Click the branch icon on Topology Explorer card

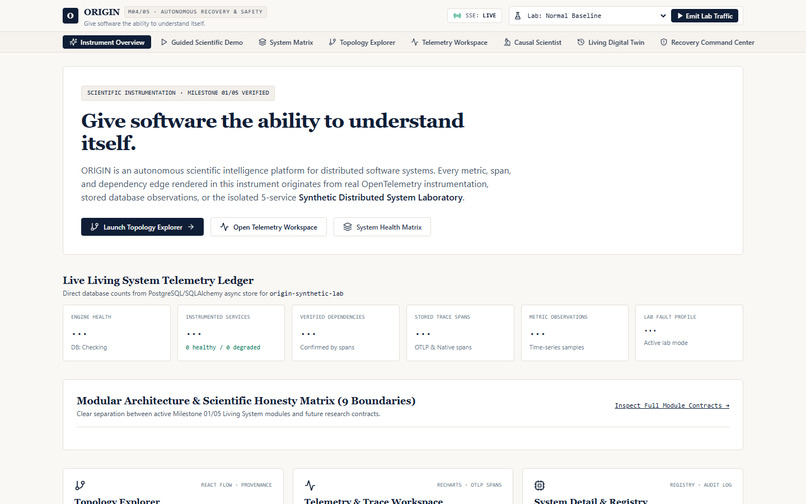click(x=80, y=485)
